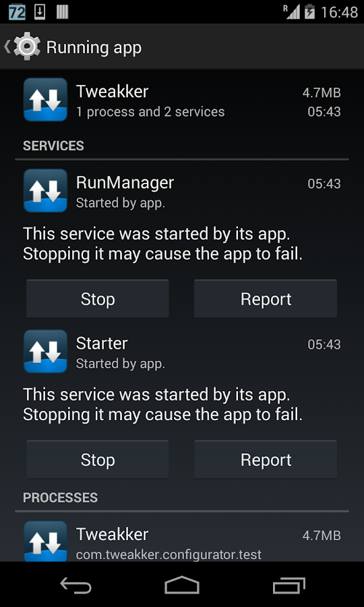
Task: Tap 'Started by app.' under Starter
Action: tap(121, 364)
